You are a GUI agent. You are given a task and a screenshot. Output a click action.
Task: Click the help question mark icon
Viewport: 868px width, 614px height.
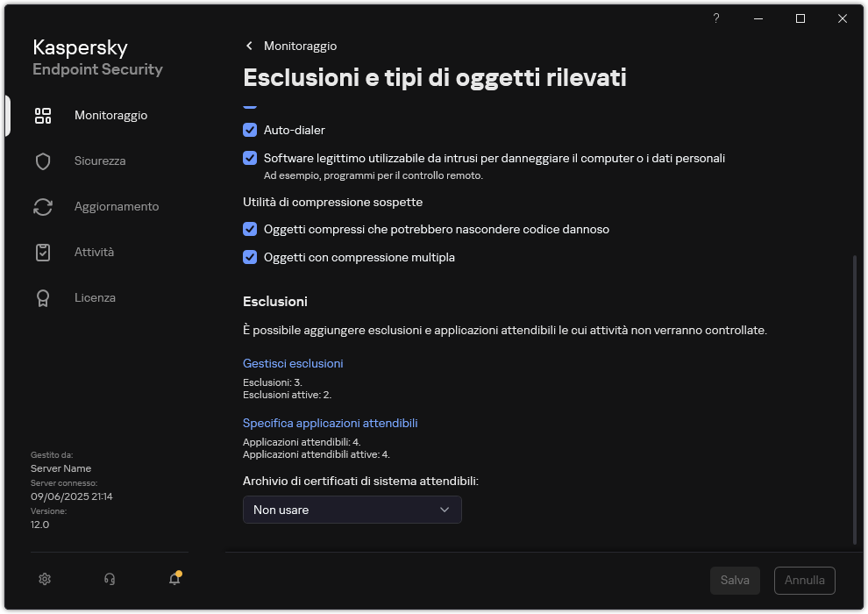(x=715, y=18)
